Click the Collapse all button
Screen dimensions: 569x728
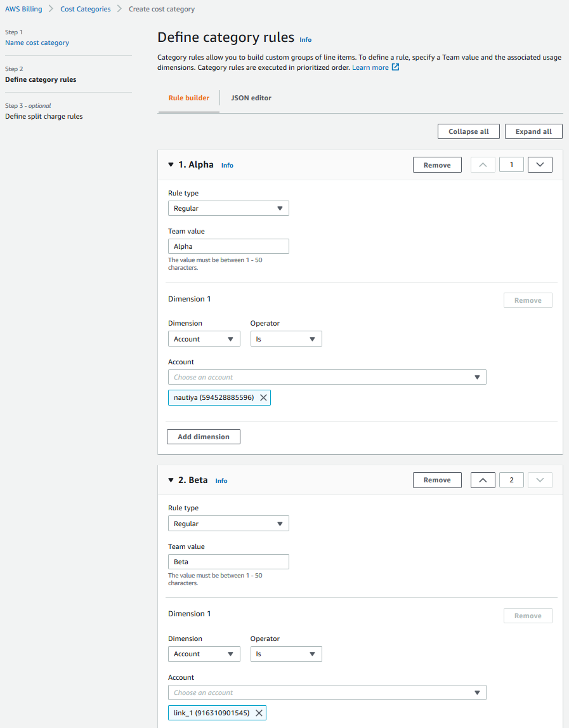[468, 131]
